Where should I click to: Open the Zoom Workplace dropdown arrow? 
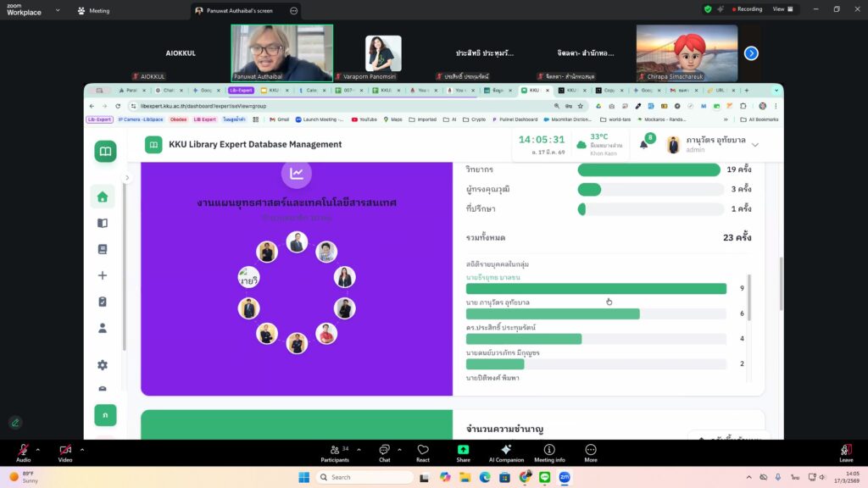(58, 10)
